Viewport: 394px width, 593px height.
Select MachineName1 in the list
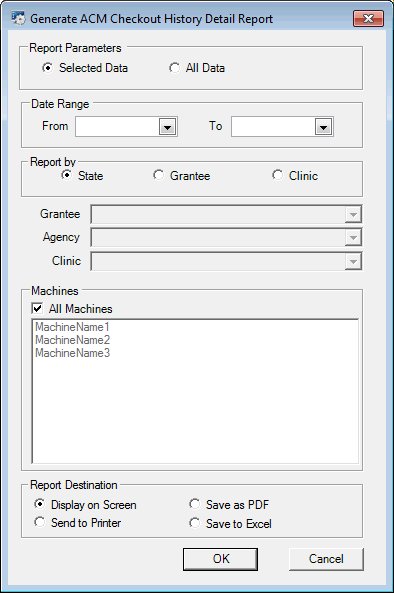click(x=72, y=327)
